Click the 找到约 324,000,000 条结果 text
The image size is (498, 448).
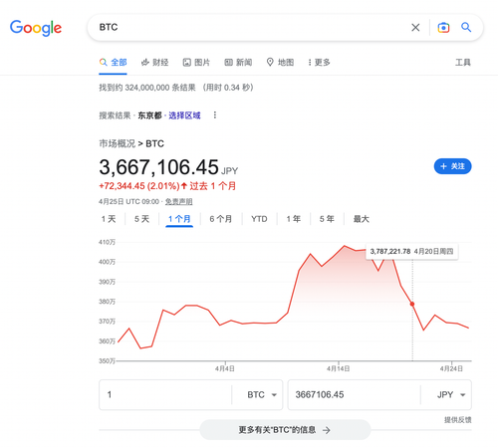click(147, 88)
